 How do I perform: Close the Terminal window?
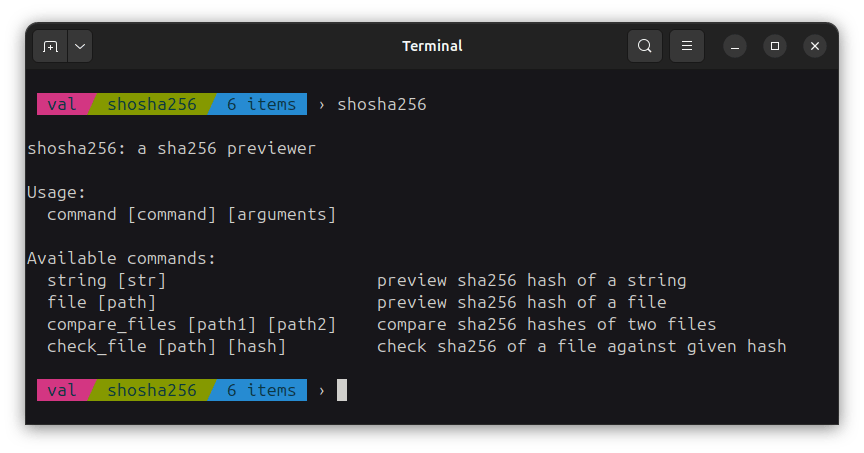click(815, 47)
